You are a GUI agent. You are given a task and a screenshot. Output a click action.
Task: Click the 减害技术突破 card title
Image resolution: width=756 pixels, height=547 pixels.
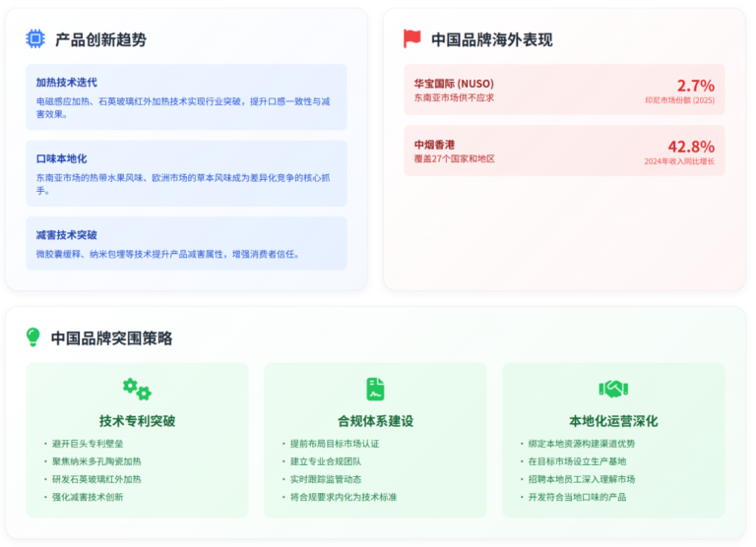[67, 235]
